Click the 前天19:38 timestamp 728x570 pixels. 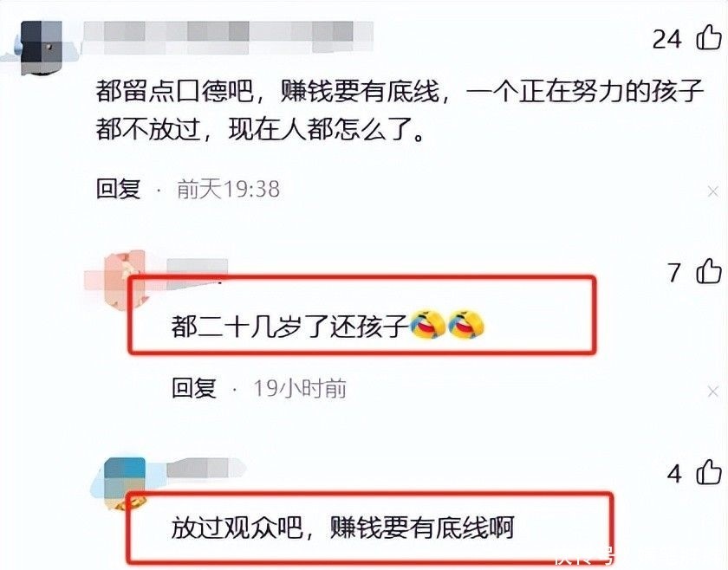tap(228, 189)
